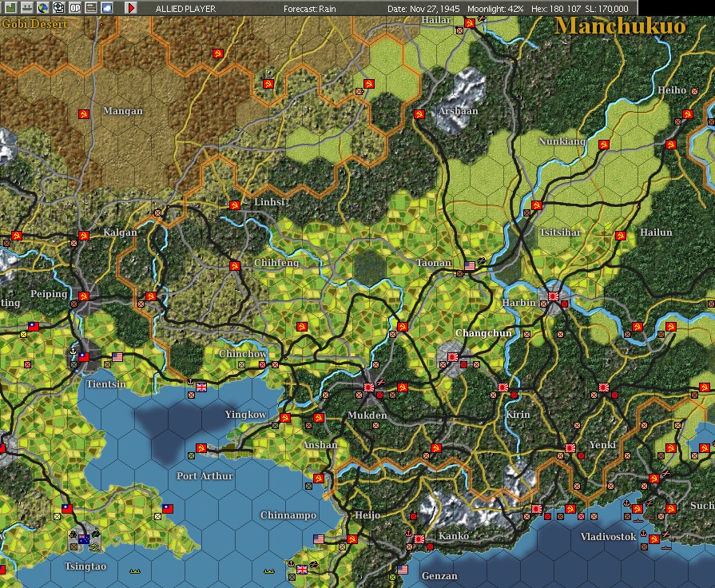Click the crosshair target toolbar icon
Viewport: 715px width, 588px height.
59,7
